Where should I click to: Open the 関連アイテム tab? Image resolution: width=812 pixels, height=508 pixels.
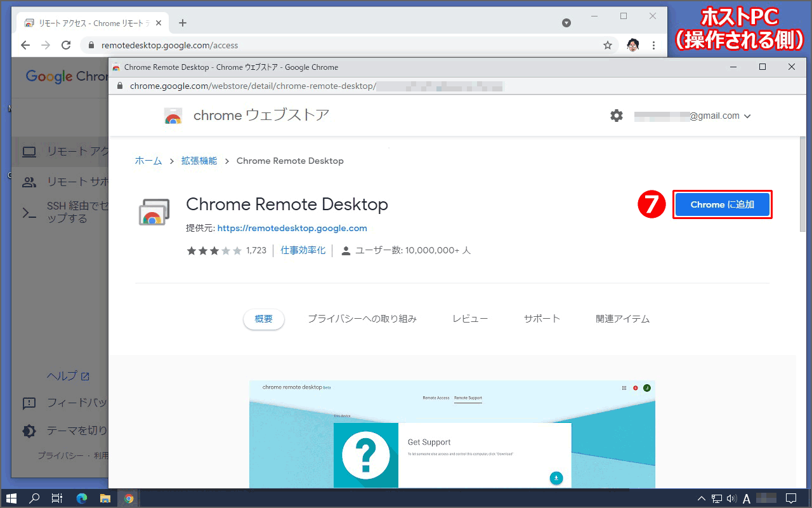(622, 319)
